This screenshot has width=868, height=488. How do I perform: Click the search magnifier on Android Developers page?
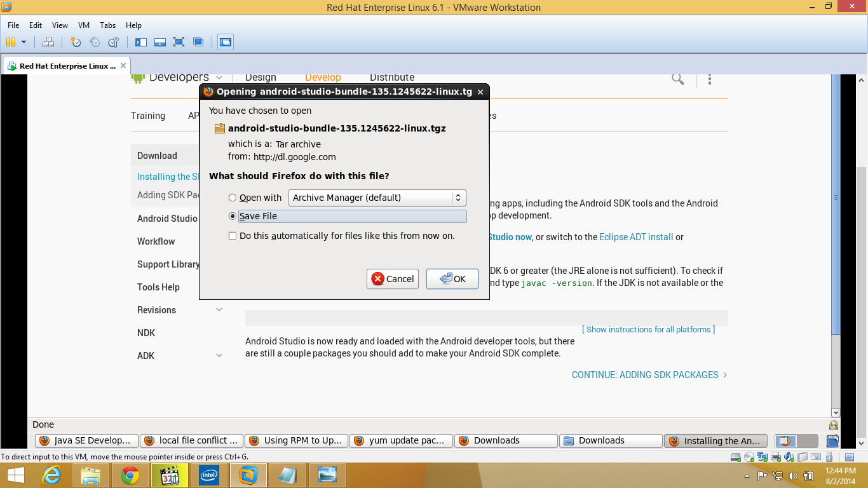point(678,79)
